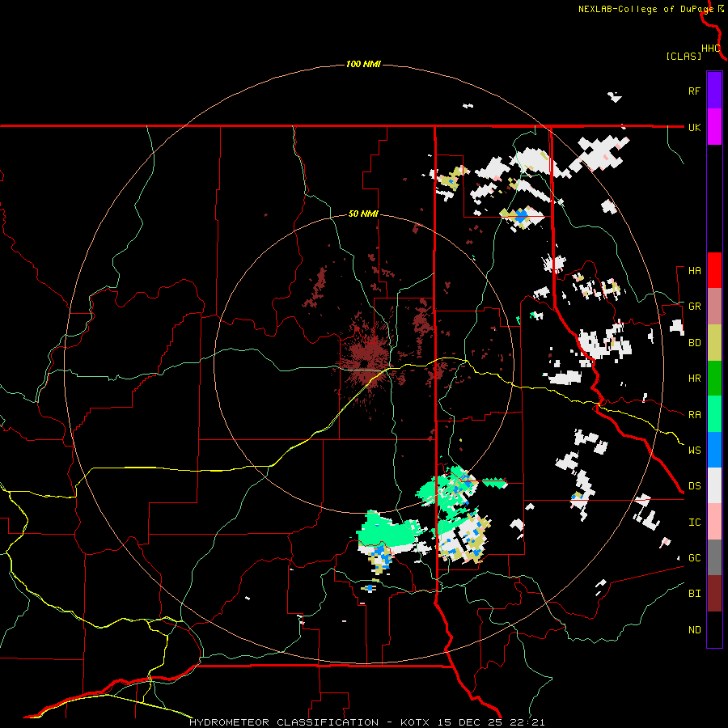Click the 'UK' legend label
This screenshot has width=728, height=728.
coord(695,127)
